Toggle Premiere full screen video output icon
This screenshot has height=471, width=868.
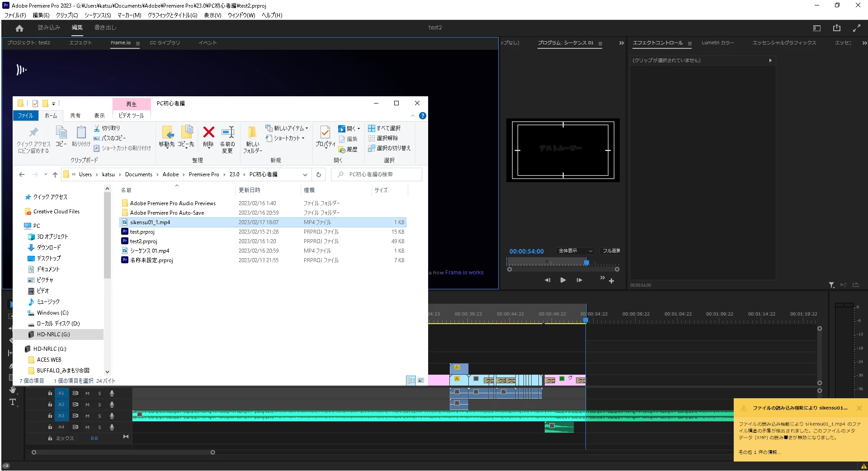tap(857, 28)
